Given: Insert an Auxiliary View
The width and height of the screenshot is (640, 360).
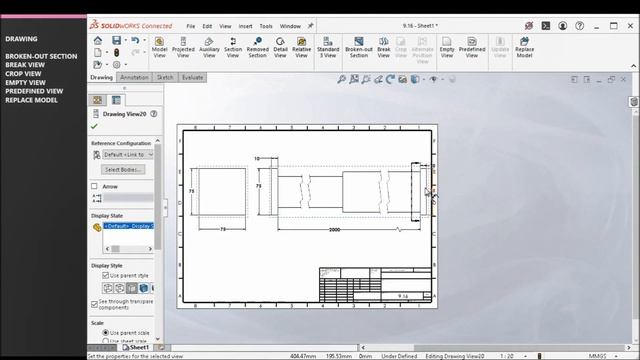Looking at the screenshot, I should pos(209,47).
